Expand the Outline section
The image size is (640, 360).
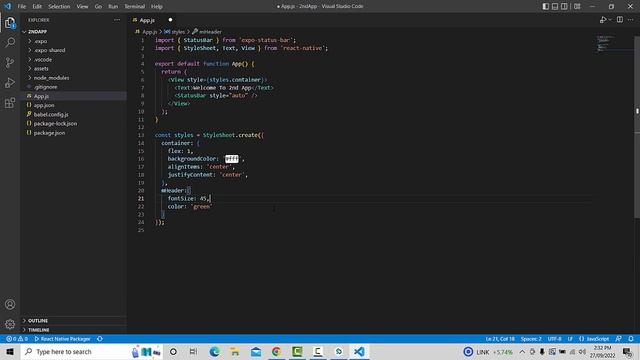[38, 321]
